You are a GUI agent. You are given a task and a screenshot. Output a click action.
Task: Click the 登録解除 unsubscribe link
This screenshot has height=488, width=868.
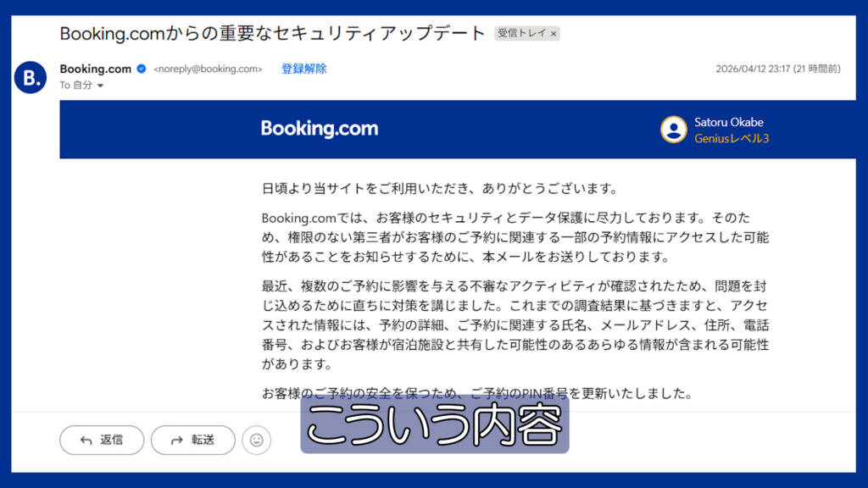pyautogui.click(x=304, y=69)
